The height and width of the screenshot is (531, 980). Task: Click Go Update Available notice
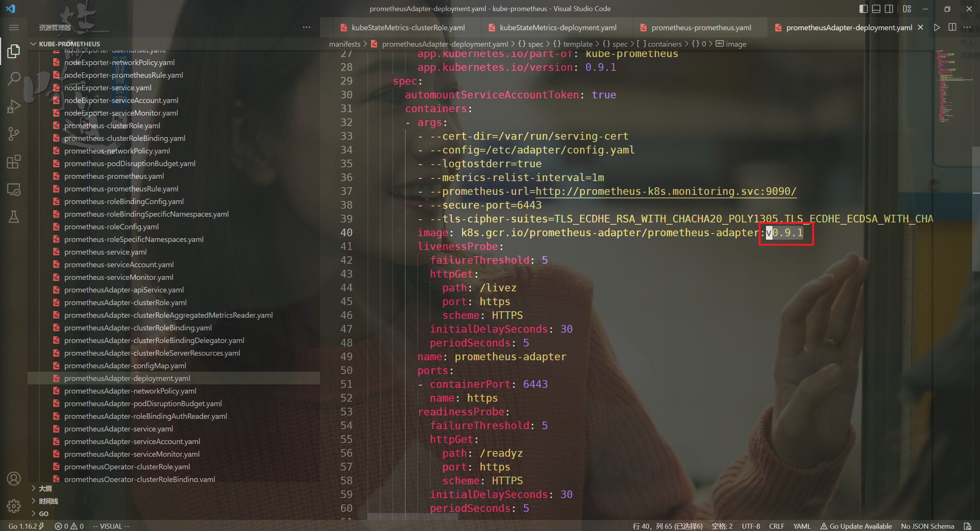(856, 526)
